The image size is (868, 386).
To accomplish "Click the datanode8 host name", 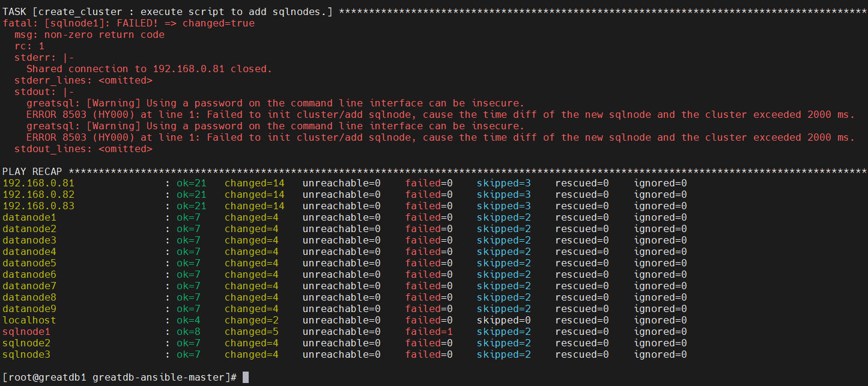I will click(29, 298).
